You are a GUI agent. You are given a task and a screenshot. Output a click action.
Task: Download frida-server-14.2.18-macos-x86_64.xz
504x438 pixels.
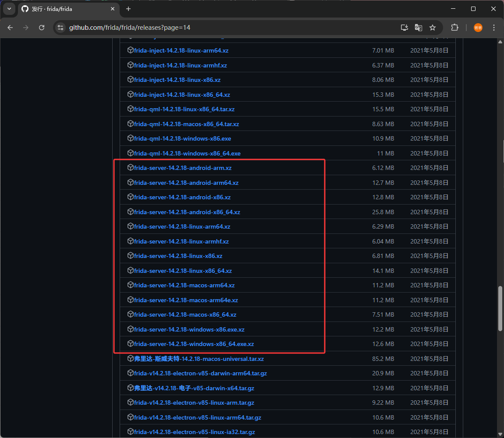pos(185,314)
